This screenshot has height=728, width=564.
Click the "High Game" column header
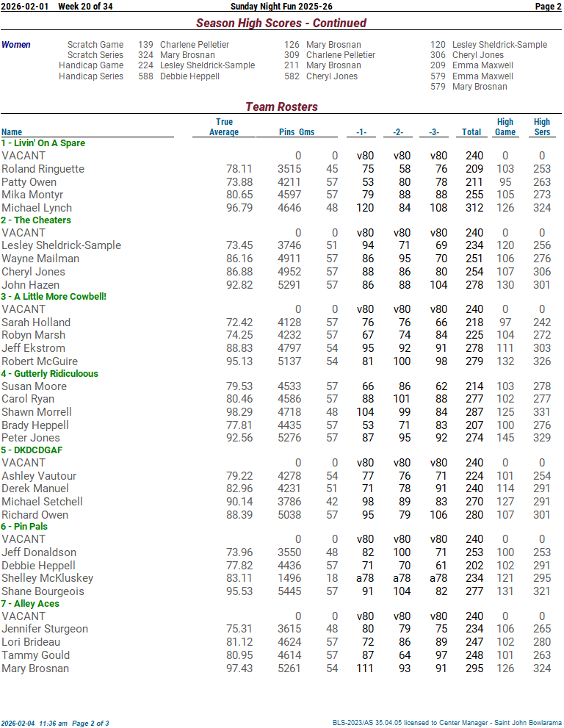click(505, 127)
